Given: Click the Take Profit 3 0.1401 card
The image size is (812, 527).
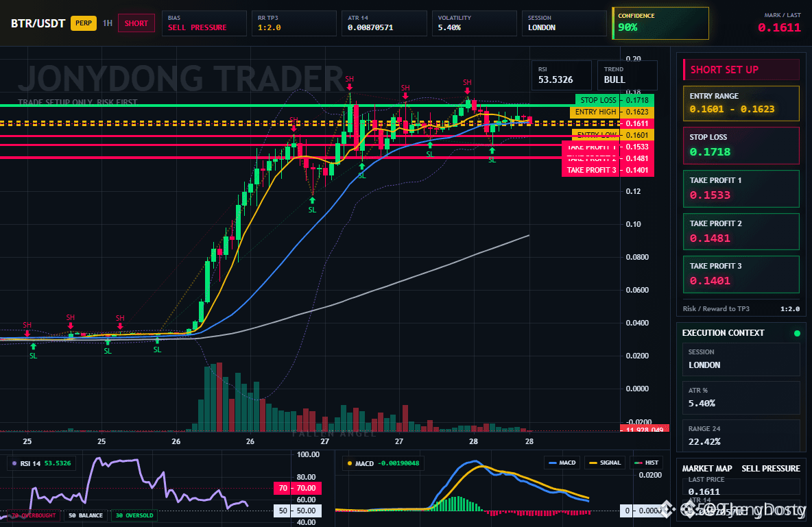Looking at the screenshot, I should (x=741, y=274).
